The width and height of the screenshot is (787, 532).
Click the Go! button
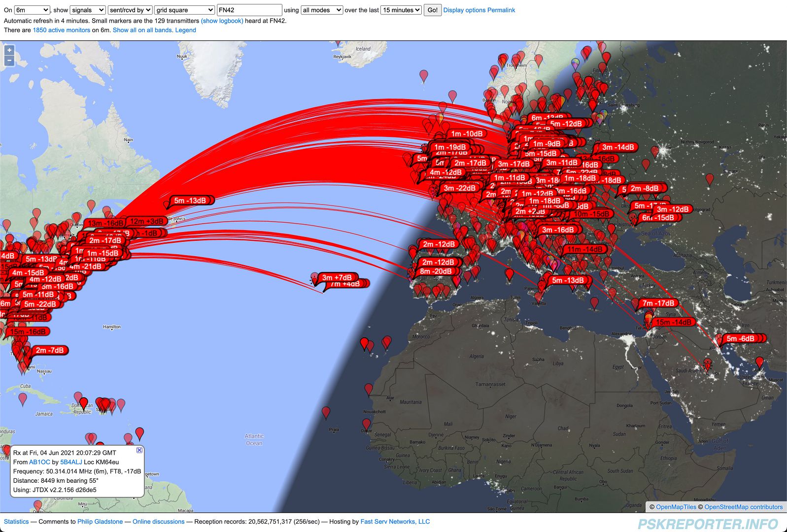coord(432,10)
